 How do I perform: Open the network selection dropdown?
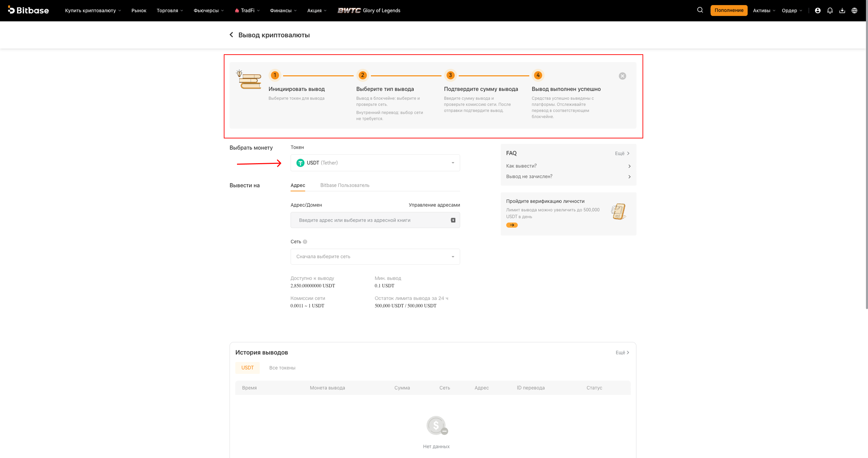coord(375,256)
